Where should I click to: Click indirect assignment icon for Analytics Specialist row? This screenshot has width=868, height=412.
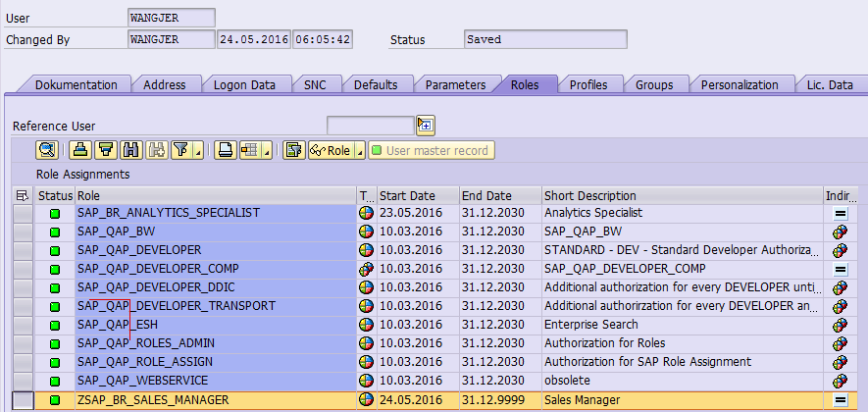[x=840, y=213]
